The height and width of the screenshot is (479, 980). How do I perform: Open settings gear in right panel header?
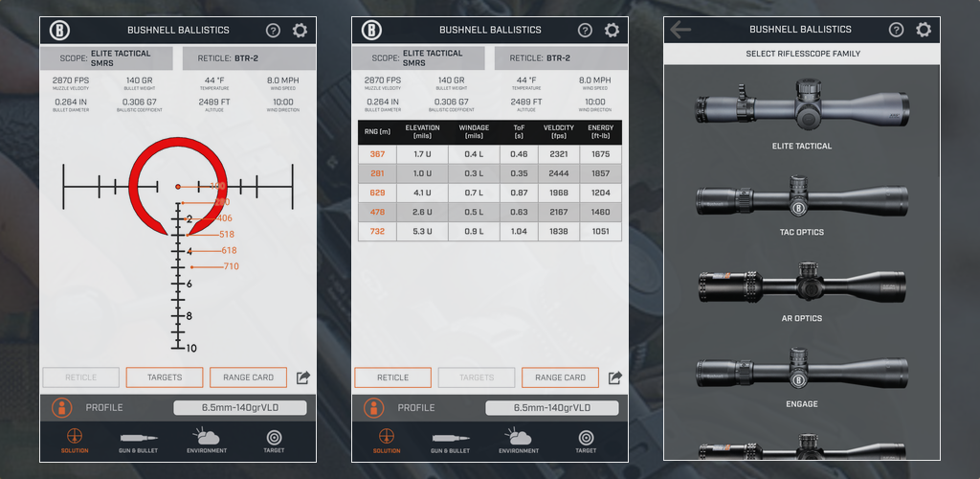coord(924,30)
